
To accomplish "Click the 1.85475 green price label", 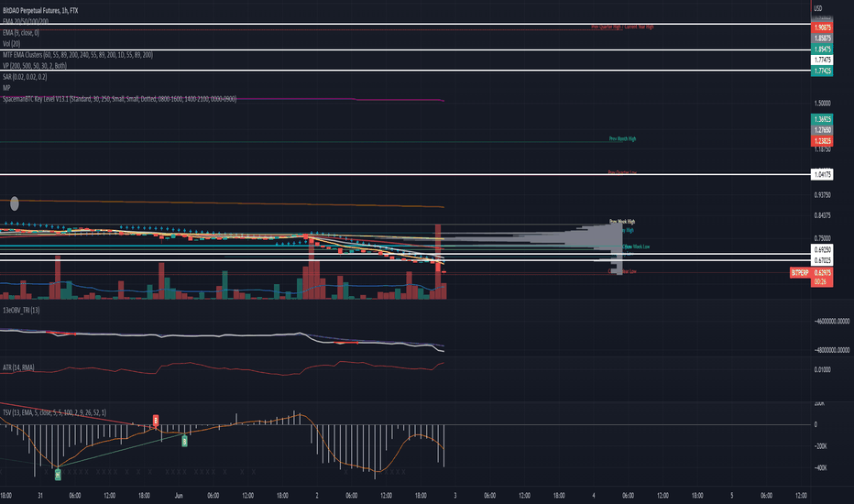I will pyautogui.click(x=822, y=49).
